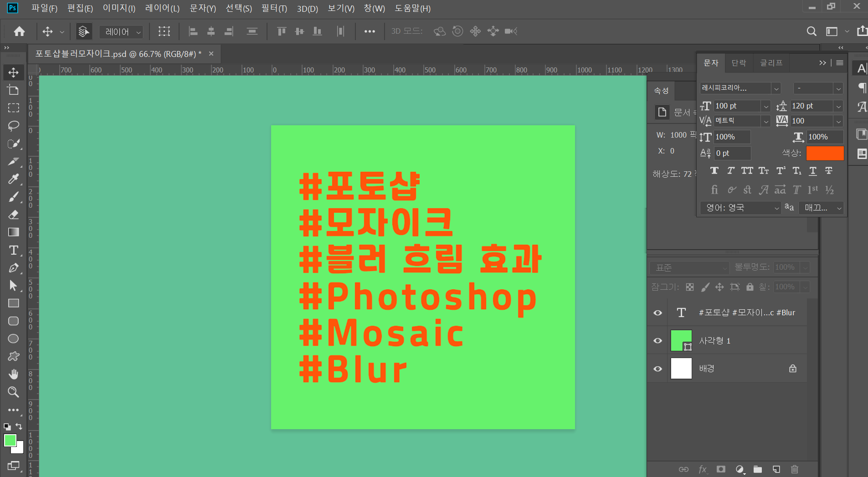Create a new layer via icon

776,469
